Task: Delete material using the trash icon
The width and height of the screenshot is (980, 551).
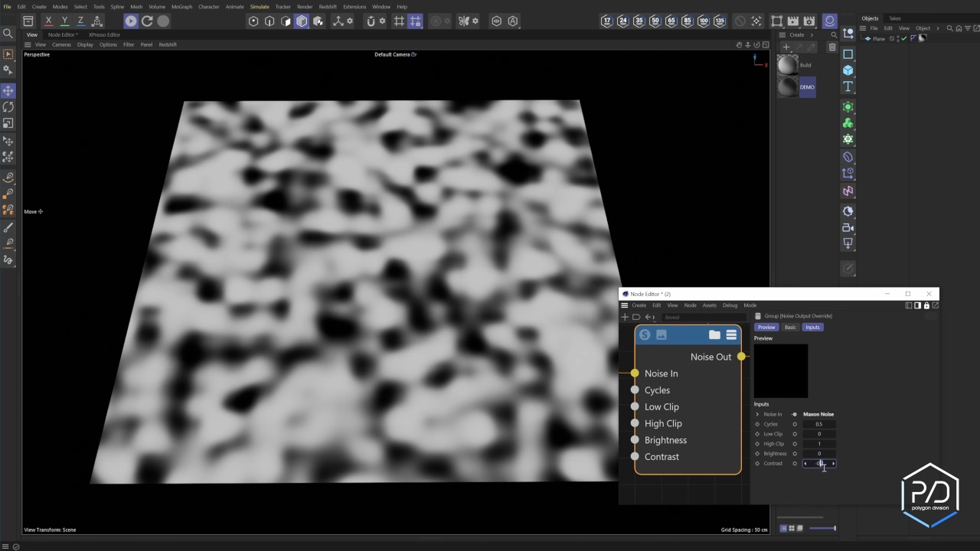Action: pos(832,47)
